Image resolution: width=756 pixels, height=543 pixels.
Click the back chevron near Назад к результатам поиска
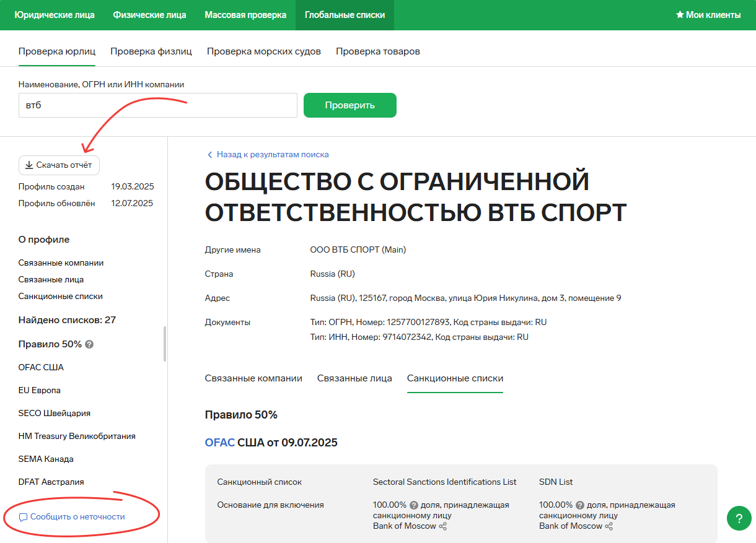point(209,155)
